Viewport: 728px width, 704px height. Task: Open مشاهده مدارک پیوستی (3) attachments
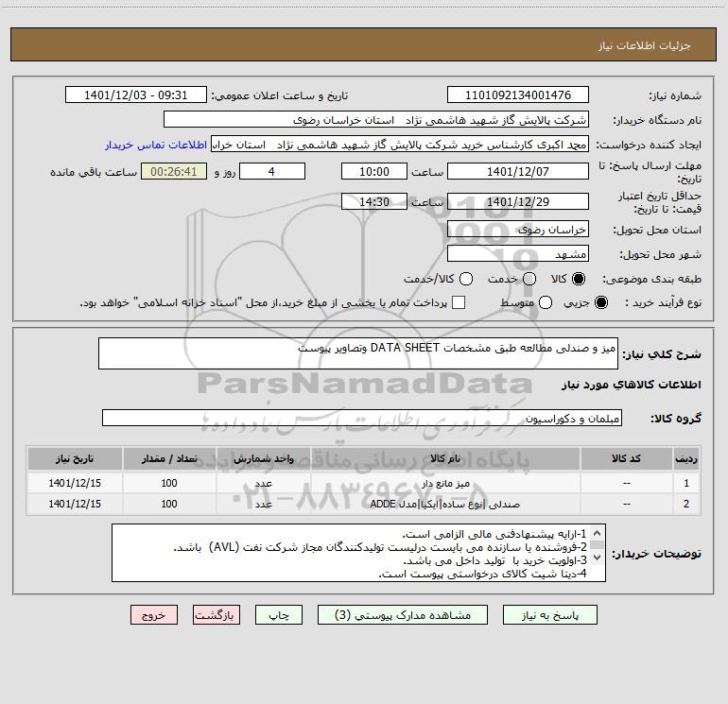(403, 615)
